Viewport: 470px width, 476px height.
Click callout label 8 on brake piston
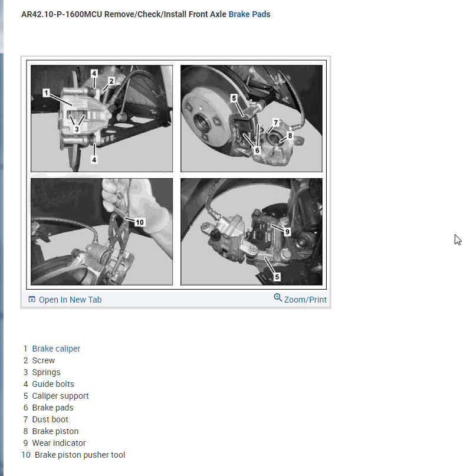[290, 136]
